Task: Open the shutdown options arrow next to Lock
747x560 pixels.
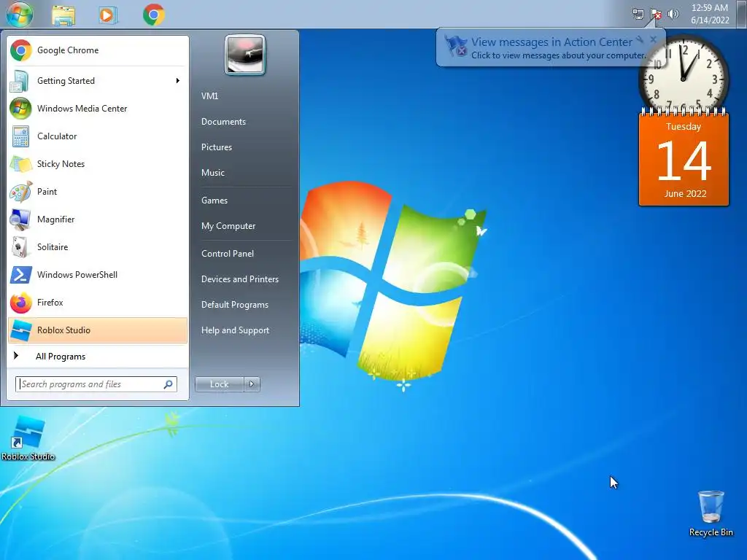Action: 252,384
